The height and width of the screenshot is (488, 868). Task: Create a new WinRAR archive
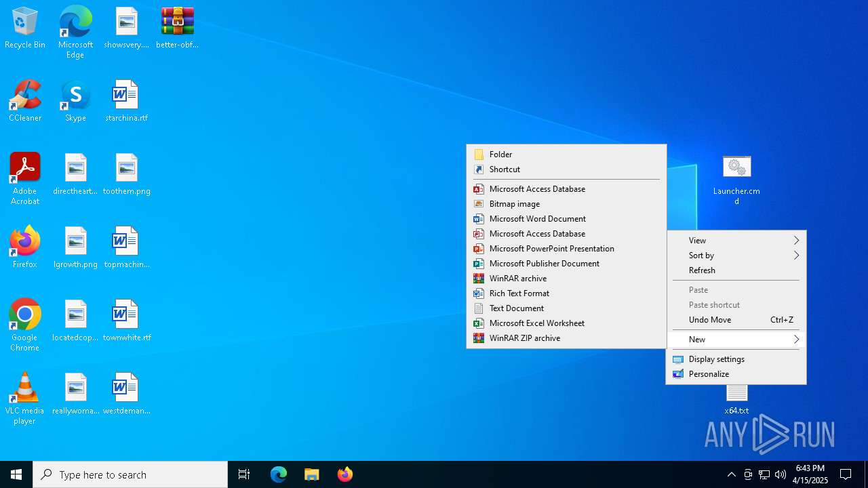(x=566, y=279)
